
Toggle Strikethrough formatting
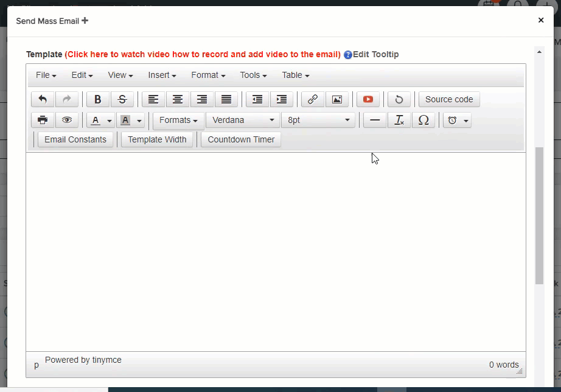[x=122, y=100]
